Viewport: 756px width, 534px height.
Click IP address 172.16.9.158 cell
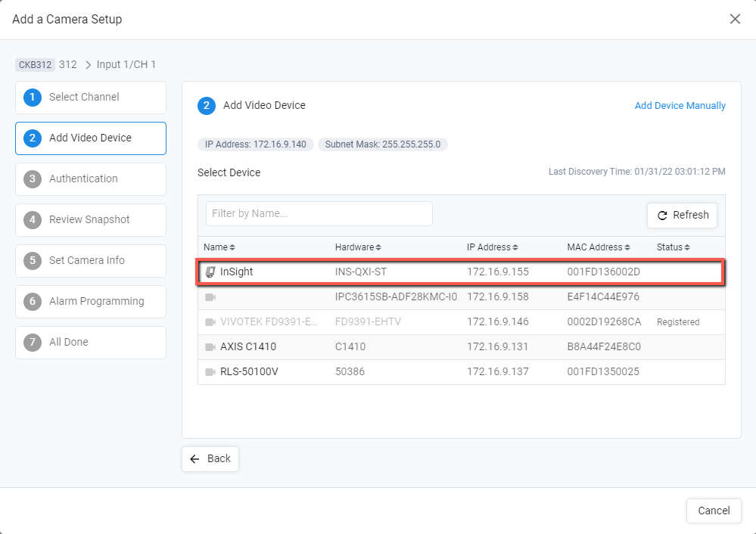coord(498,297)
